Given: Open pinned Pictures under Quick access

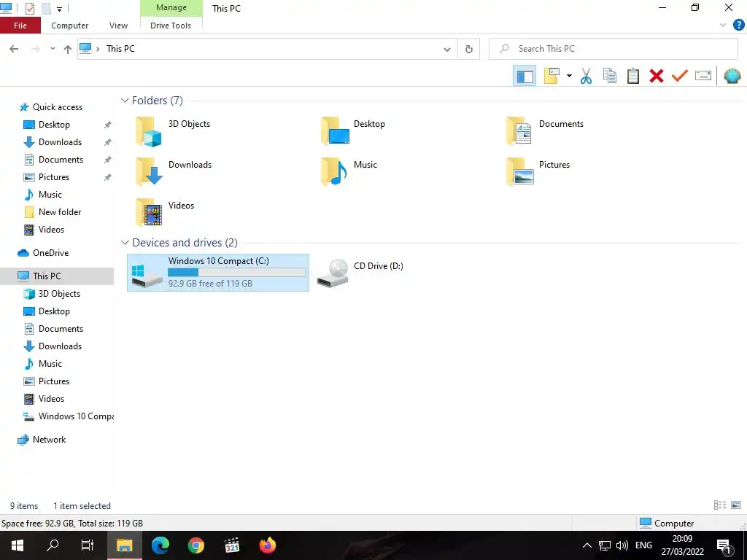Looking at the screenshot, I should point(54,177).
